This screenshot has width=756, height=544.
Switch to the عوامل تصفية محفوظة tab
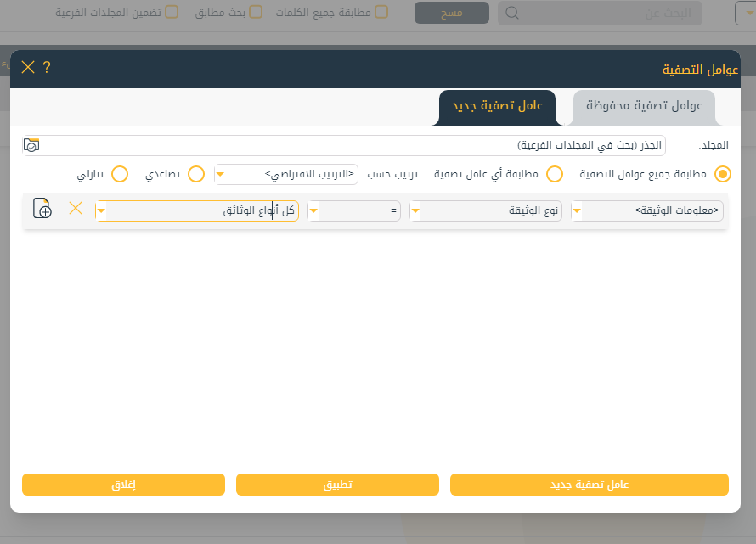pos(644,106)
